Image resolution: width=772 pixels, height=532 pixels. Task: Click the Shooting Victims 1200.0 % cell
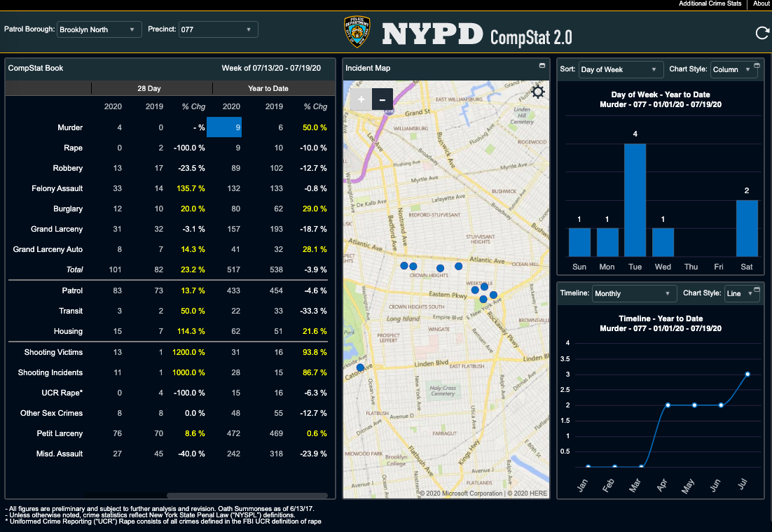(188, 352)
